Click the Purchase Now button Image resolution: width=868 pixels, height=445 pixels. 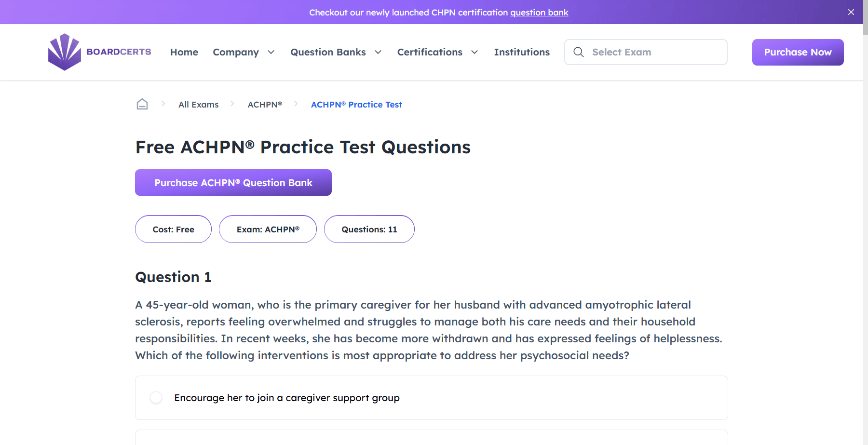[798, 52]
